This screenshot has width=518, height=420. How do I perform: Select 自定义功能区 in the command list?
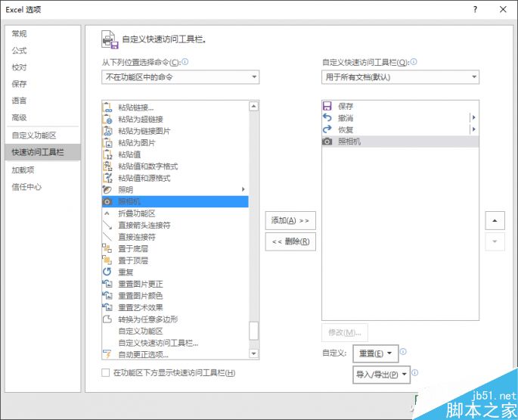click(x=175, y=331)
